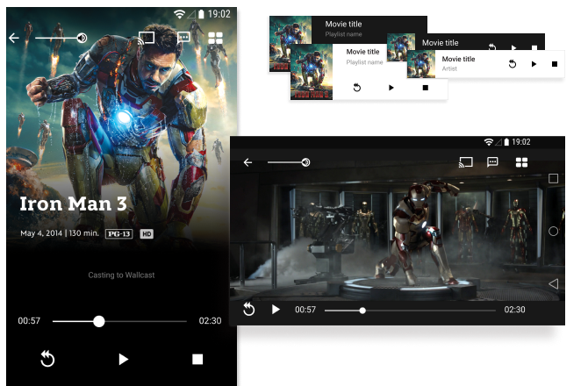
Task: Open grid view icon in portrait player
Action: point(215,38)
